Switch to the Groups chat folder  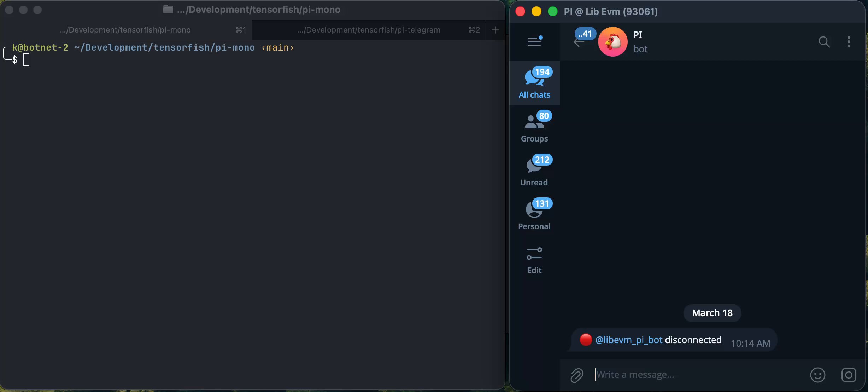click(x=534, y=127)
